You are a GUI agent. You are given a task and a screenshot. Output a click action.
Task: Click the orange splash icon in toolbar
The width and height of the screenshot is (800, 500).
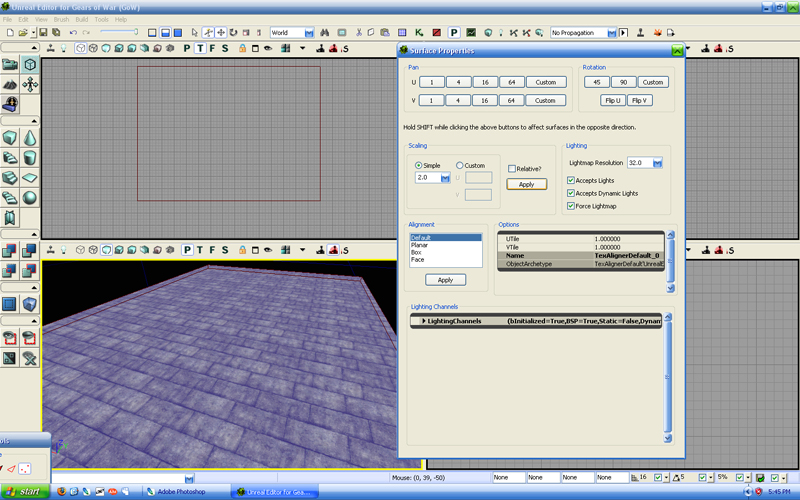point(657,33)
